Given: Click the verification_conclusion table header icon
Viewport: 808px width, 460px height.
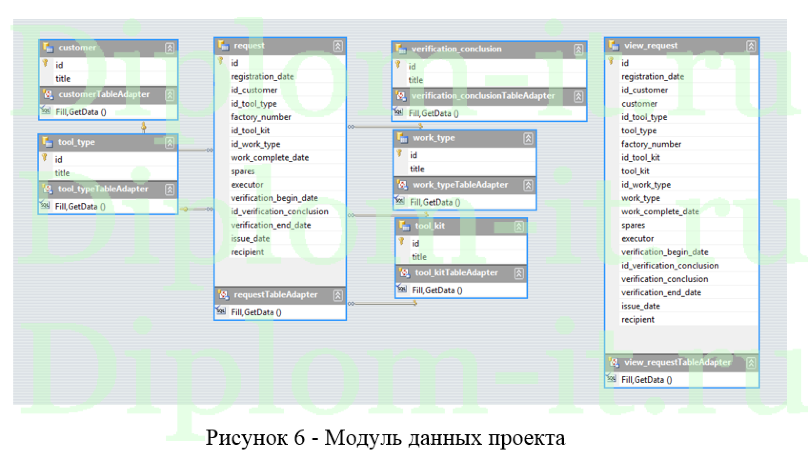Looking at the screenshot, I should point(399,49).
